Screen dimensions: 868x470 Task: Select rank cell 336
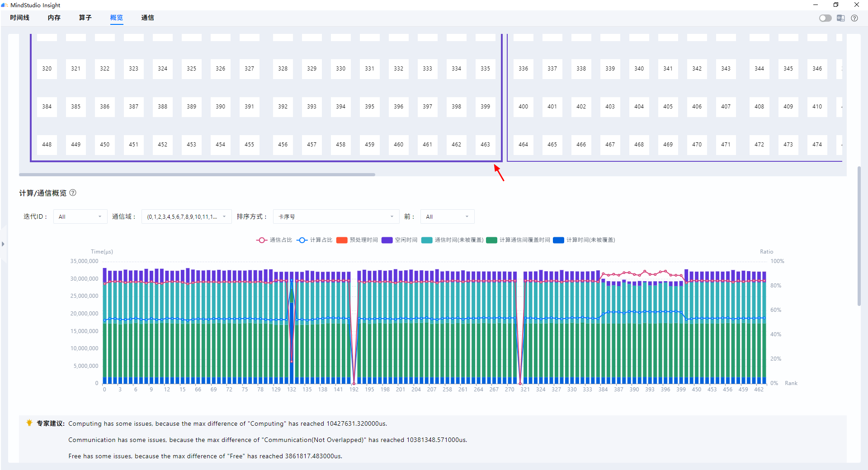(x=524, y=69)
